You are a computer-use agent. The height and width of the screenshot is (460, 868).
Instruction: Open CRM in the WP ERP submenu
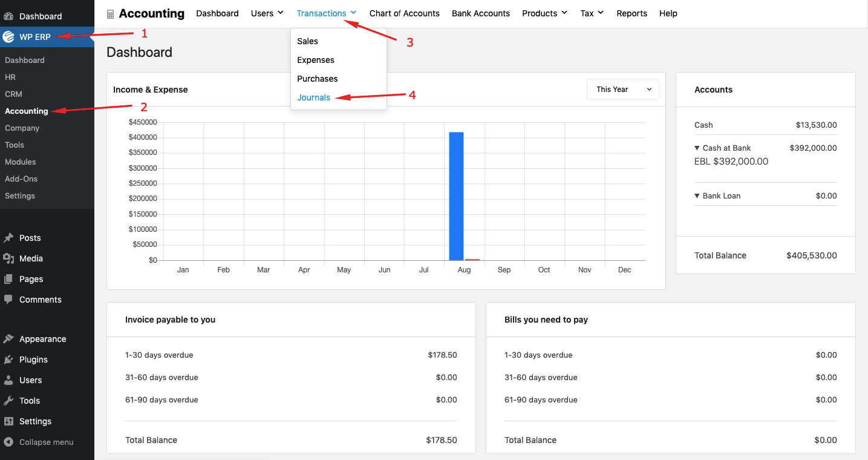[13, 94]
